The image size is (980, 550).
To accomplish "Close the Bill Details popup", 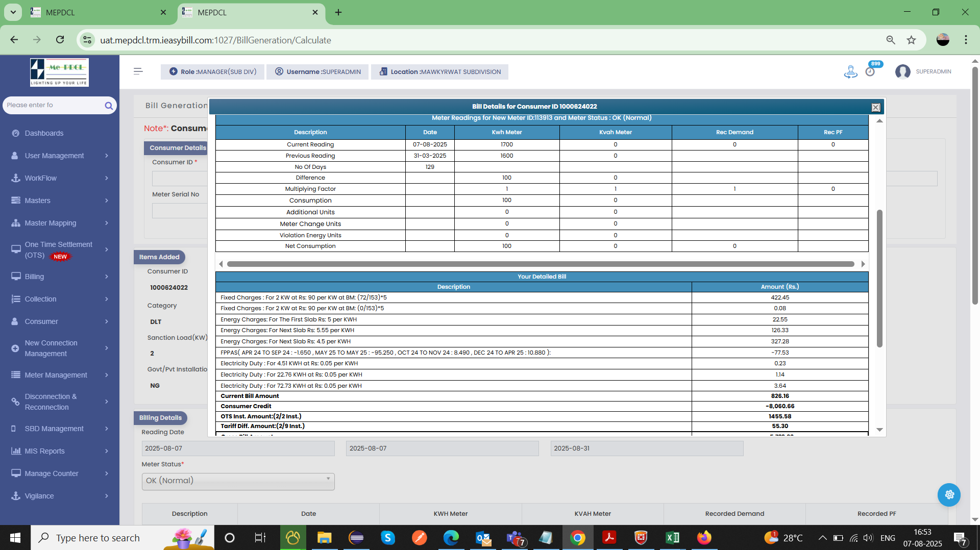I will coord(876,107).
